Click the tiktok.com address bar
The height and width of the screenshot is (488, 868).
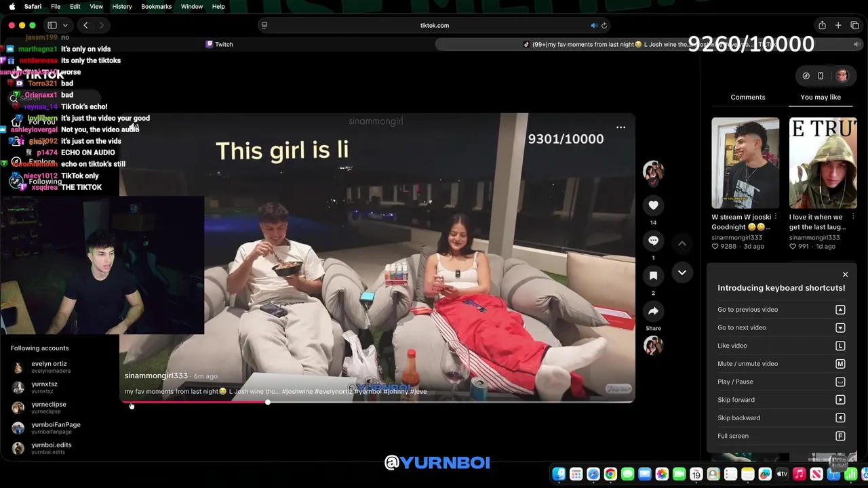point(434,25)
